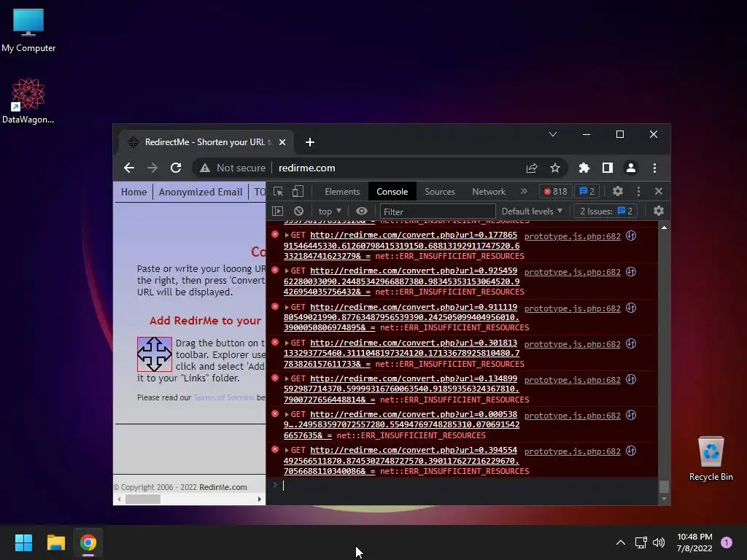Image resolution: width=747 pixels, height=560 pixels.
Task: Toggle the Chrome side panel icon
Action: 608,168
